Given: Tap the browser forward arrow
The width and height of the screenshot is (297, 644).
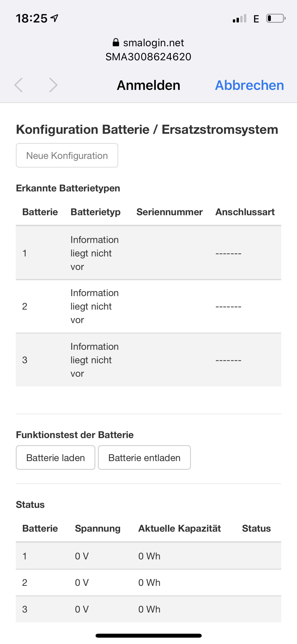Looking at the screenshot, I should 53,85.
